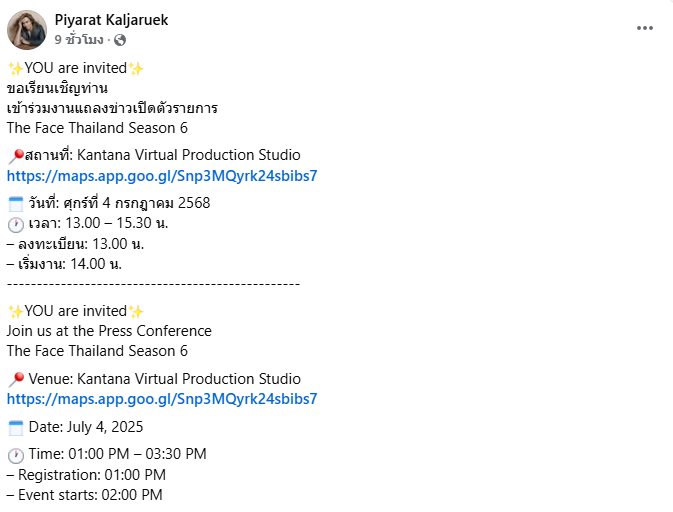Click the calendar emoji beside วันที่
The image size is (673, 512).
(15, 204)
